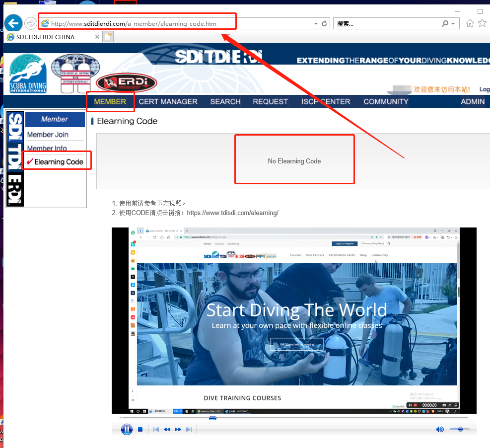Rewind the video

[167, 430]
